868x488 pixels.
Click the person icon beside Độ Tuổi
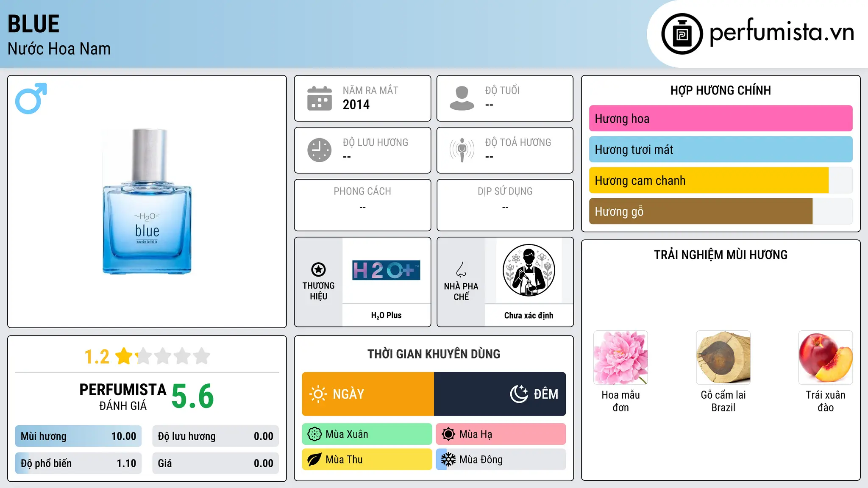462,98
